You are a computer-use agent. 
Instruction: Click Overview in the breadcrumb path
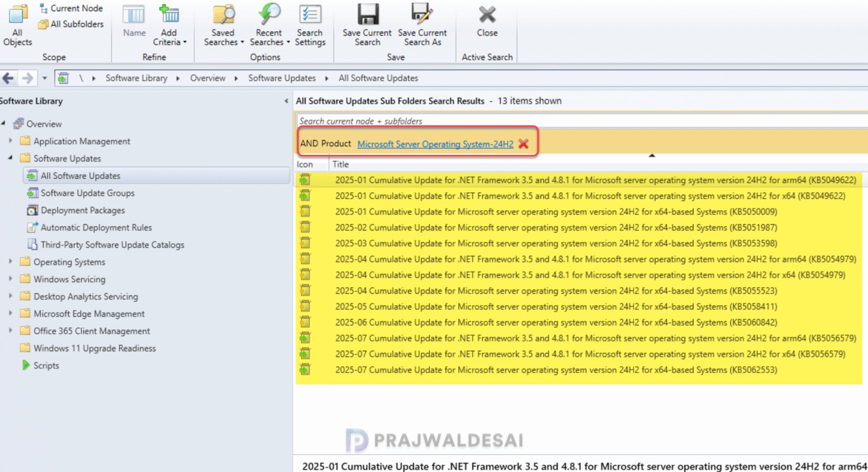[207, 78]
